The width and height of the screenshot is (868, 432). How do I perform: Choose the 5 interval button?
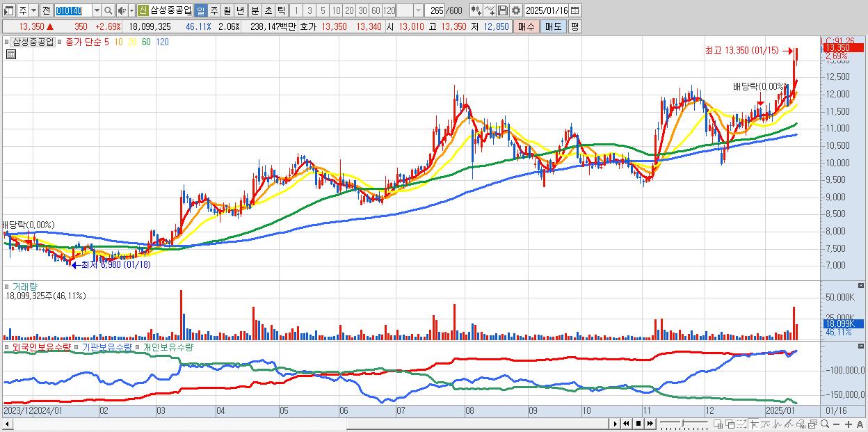(323, 10)
